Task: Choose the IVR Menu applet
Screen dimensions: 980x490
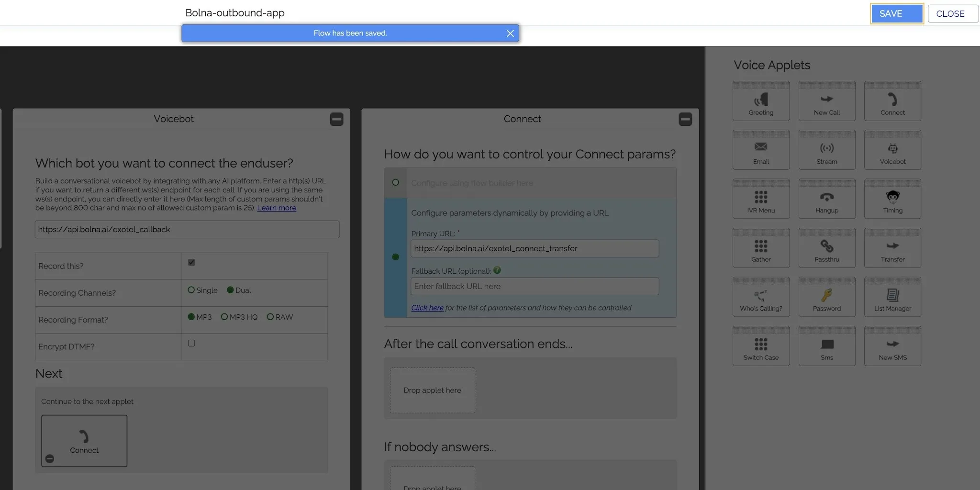Action: pos(761,199)
